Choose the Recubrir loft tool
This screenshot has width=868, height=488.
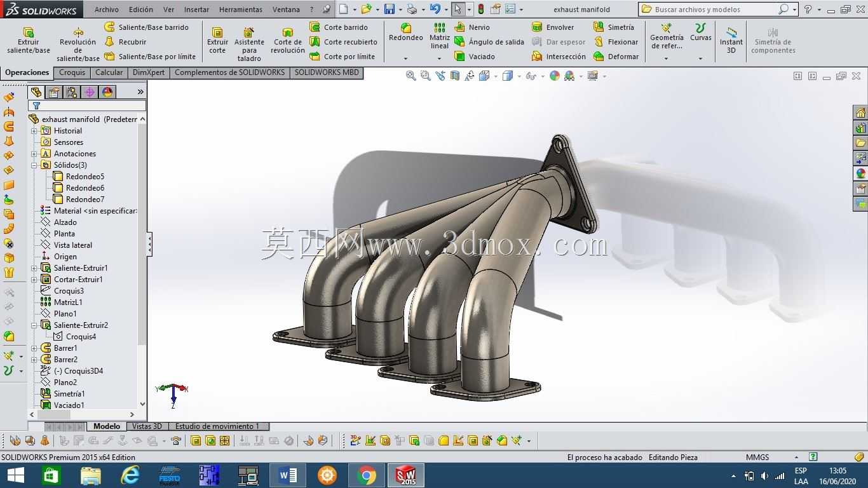click(x=125, y=42)
